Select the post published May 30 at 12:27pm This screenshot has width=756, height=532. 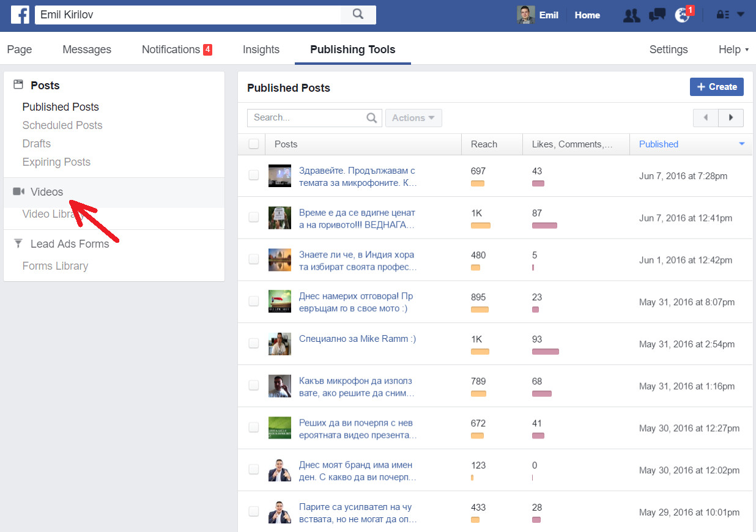(x=254, y=427)
